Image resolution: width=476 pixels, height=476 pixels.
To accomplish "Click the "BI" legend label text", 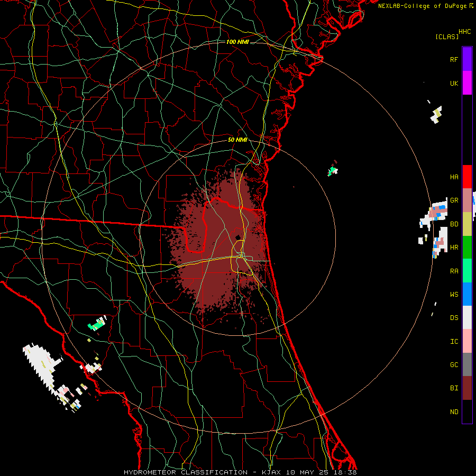I will 454,388.
